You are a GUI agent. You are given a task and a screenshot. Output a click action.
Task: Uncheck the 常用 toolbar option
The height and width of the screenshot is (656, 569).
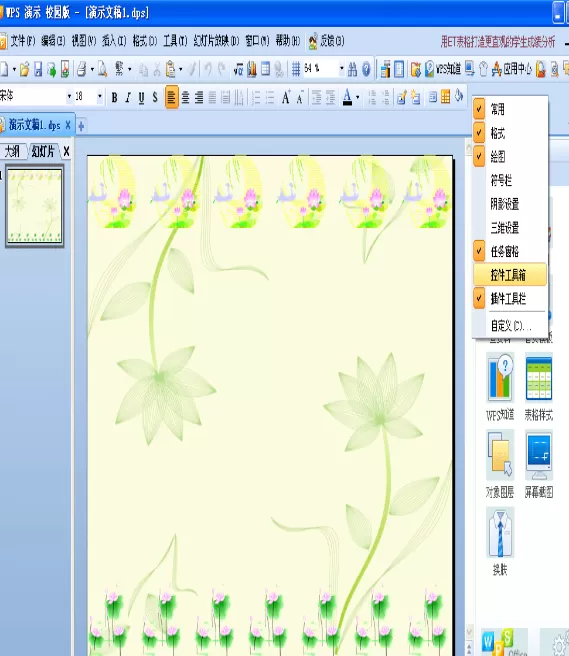coord(510,110)
